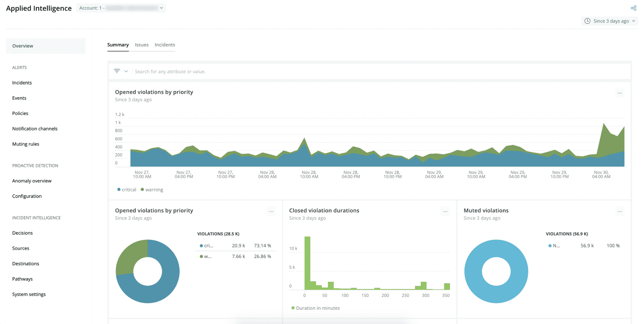The image size is (644, 324).
Task: Open Incidents under Alerts in sidebar
Action: 22,83
